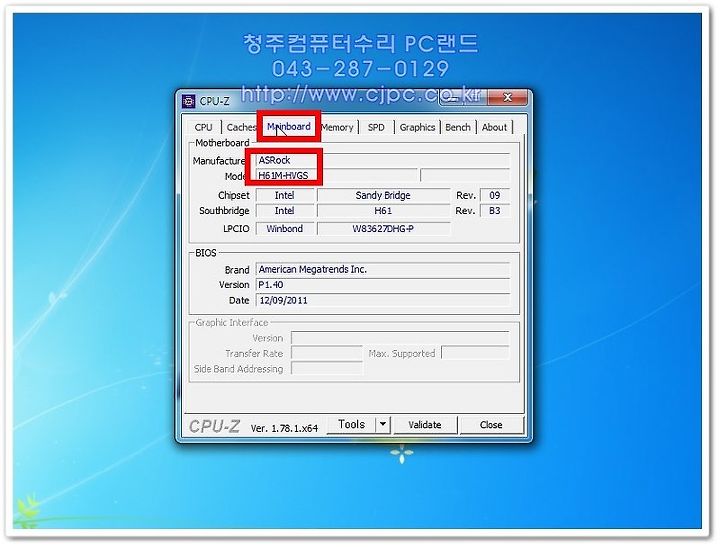This screenshot has width=720, height=547.
Task: Click the Intel southbridge vendor value
Action: click(285, 211)
